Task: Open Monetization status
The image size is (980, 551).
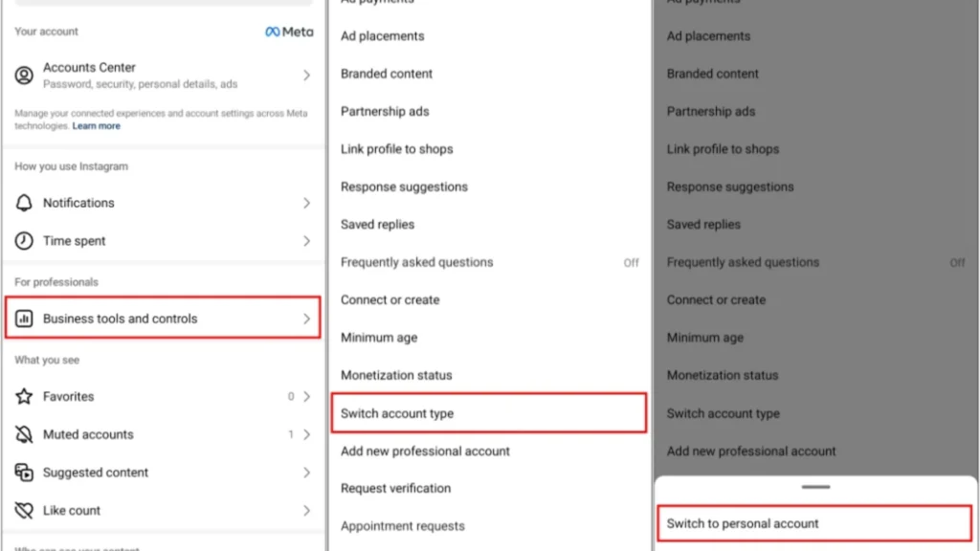Action: (396, 375)
